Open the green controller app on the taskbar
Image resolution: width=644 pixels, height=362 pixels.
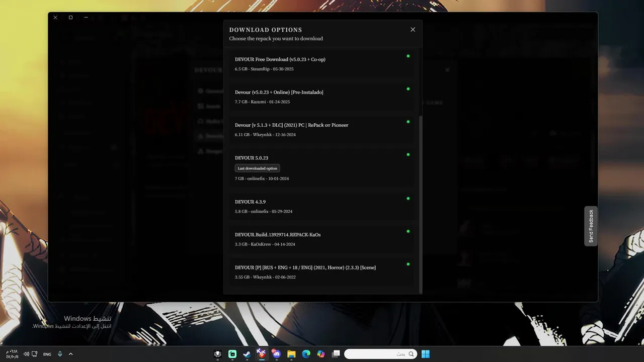pos(232,354)
